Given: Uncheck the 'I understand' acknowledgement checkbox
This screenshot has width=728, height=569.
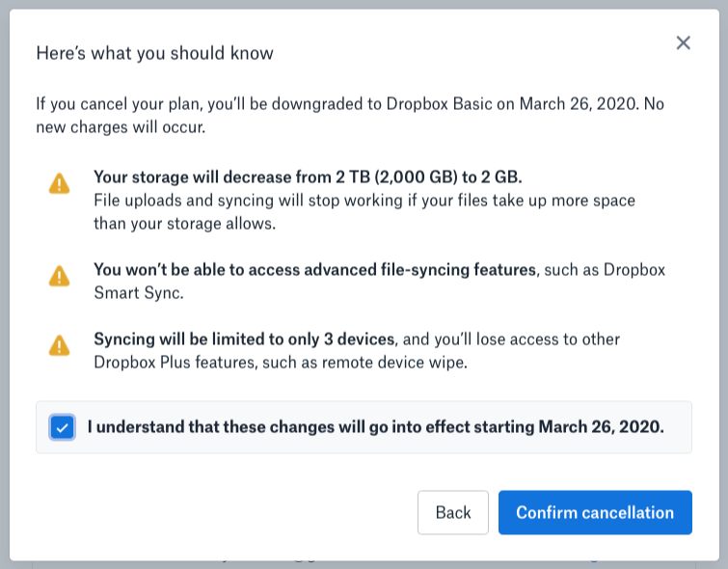Looking at the screenshot, I should 63,427.
